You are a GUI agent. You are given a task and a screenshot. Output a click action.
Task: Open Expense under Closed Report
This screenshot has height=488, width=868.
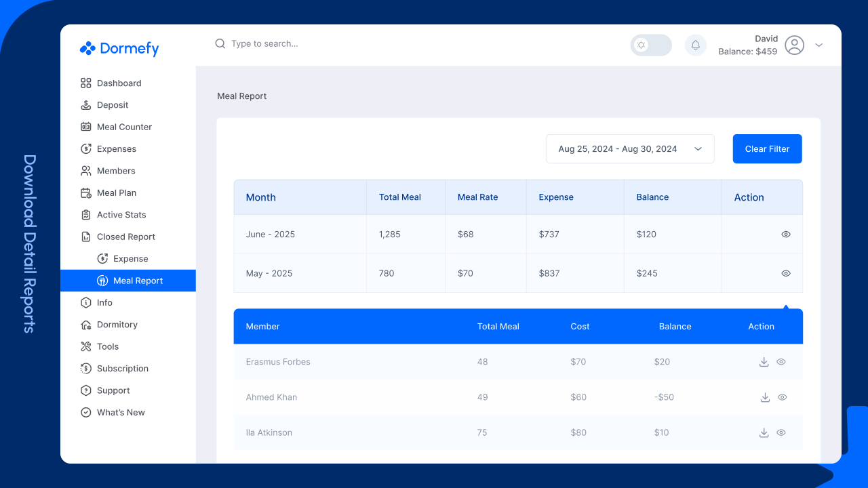coord(128,259)
